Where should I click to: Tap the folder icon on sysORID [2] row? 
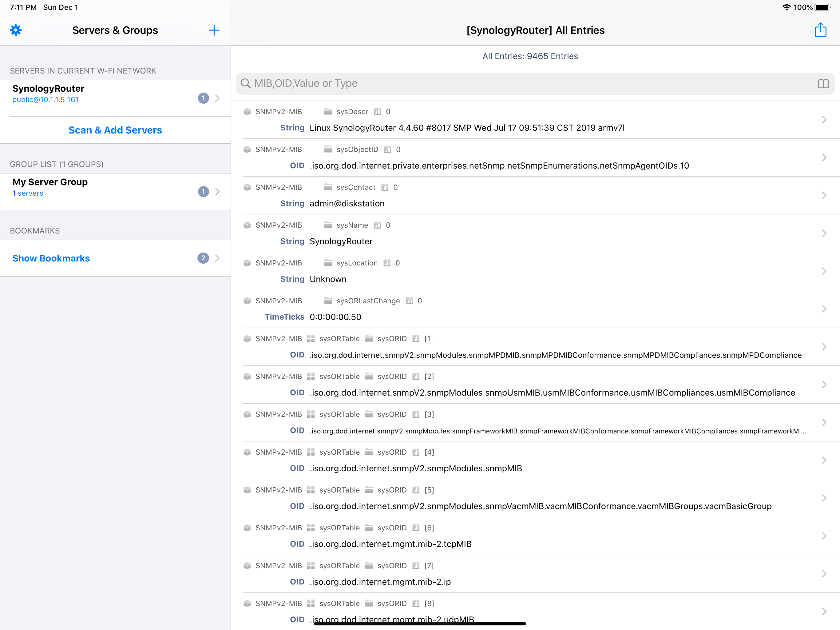(x=369, y=376)
